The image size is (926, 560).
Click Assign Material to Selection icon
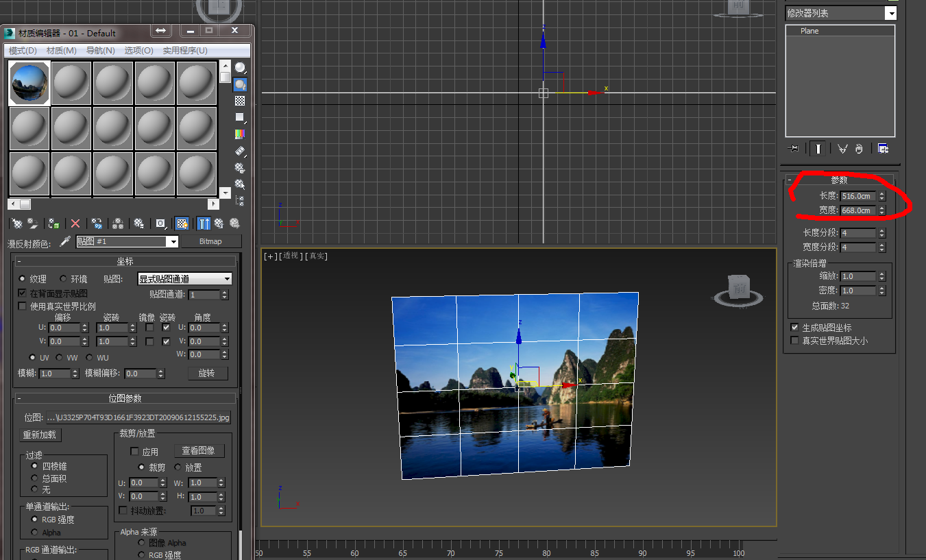53,223
